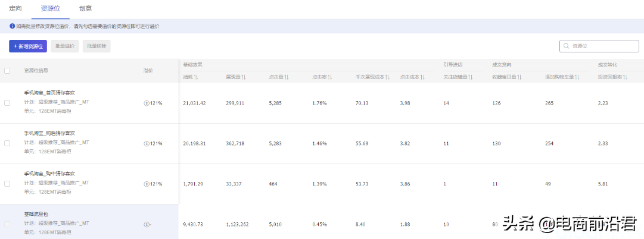
Task: Focus the 资源位 search input field
Action: 602,46
